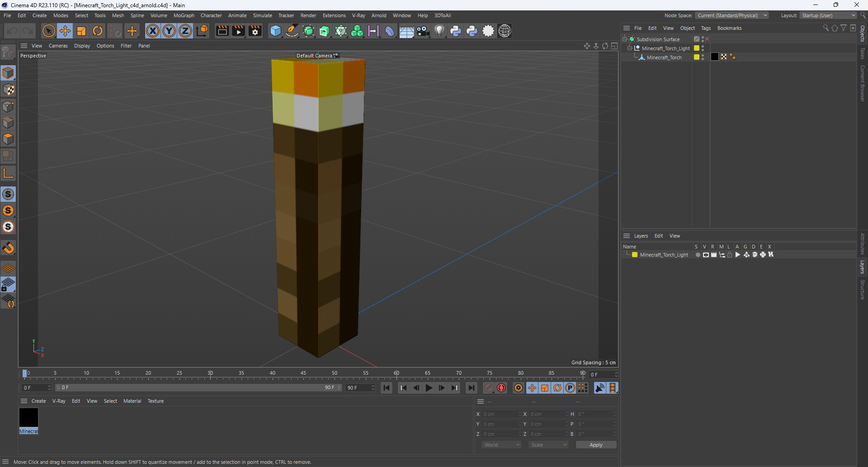Toggle layer animation play icon for Minecraft_Torch_Light
The height and width of the screenshot is (467, 868).
pyautogui.click(x=738, y=255)
